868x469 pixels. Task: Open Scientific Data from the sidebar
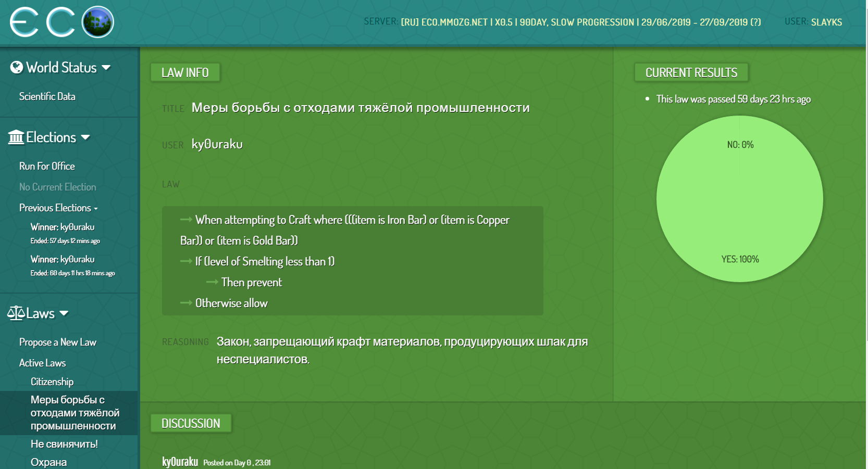[47, 96]
